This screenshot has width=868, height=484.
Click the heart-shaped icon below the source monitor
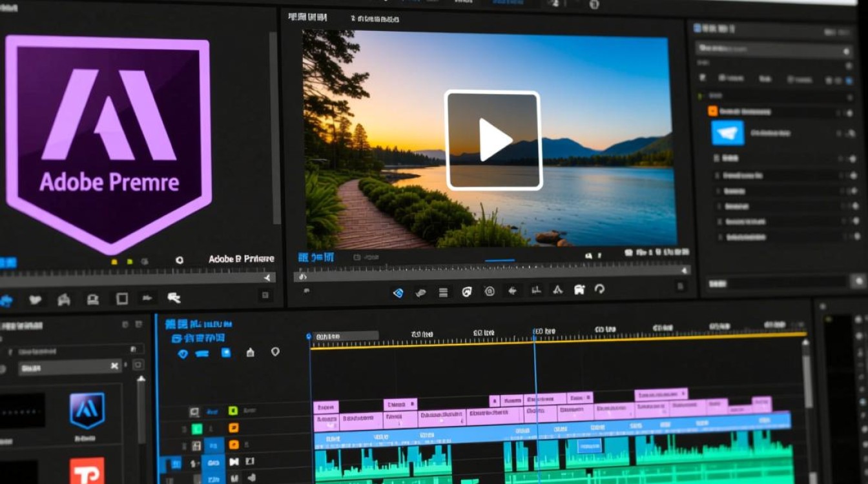point(35,299)
